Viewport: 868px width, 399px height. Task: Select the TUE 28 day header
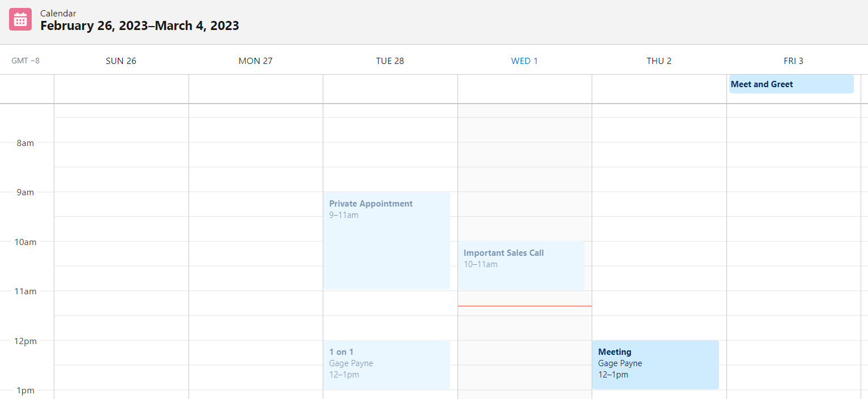(x=390, y=61)
